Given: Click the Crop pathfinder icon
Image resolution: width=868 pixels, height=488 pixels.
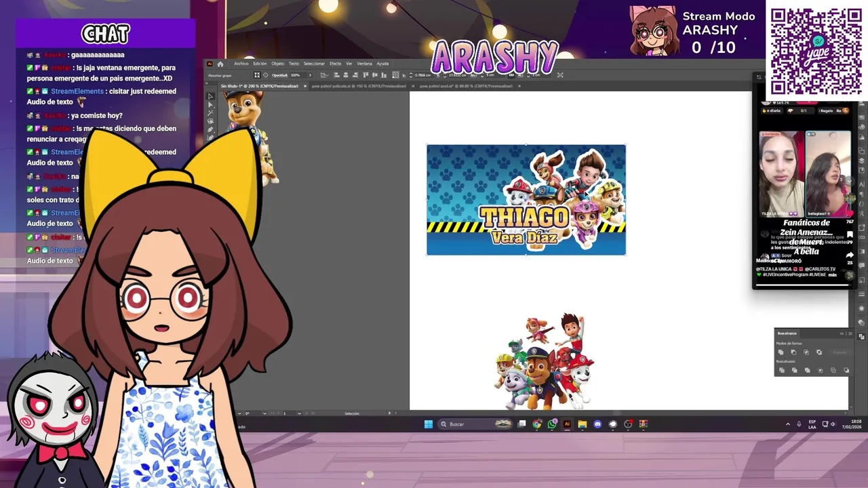Looking at the screenshot, I should click(x=821, y=370).
